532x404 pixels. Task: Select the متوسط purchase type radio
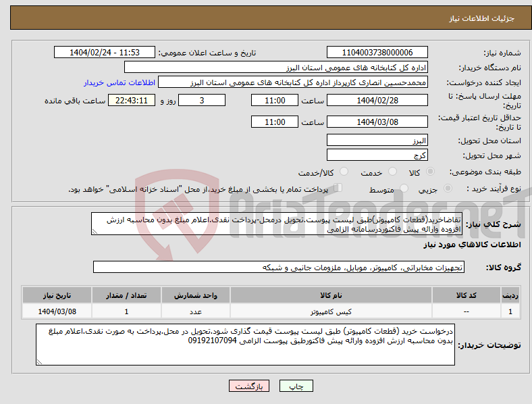click(x=404, y=188)
